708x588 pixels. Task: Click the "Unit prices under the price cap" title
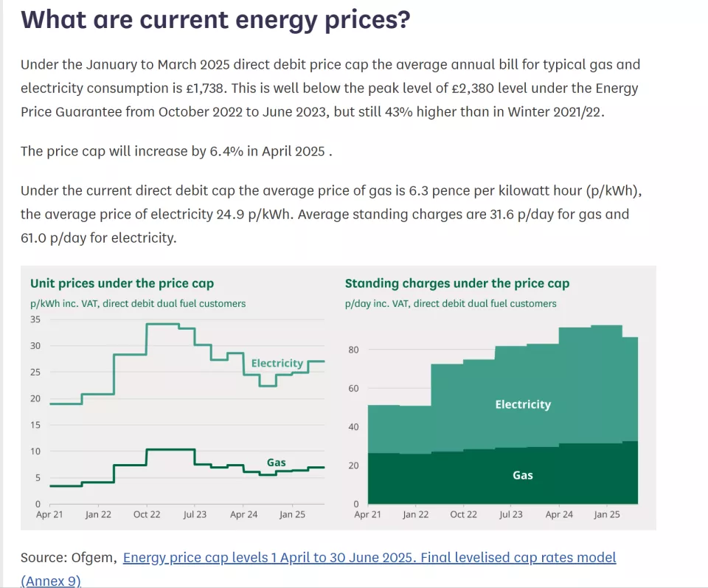point(122,283)
